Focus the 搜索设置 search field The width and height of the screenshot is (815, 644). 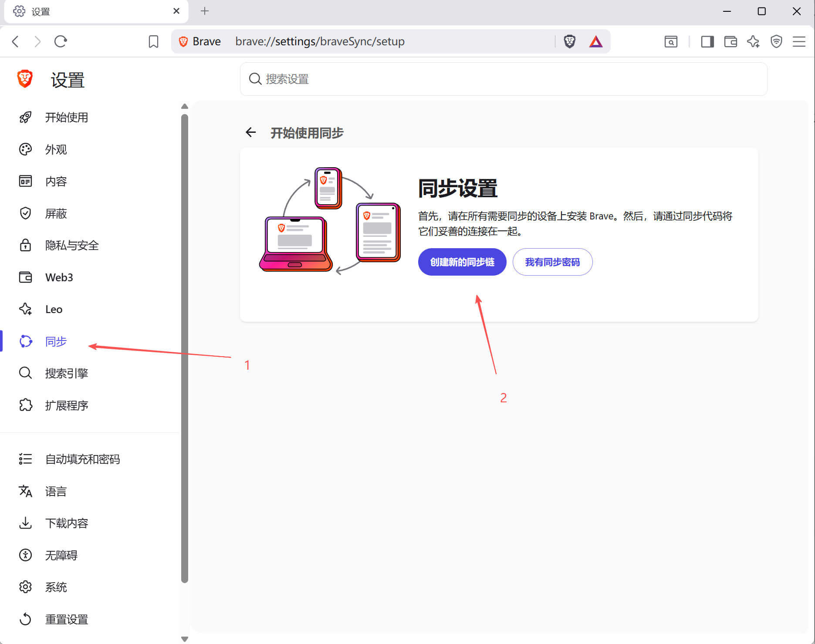click(504, 79)
